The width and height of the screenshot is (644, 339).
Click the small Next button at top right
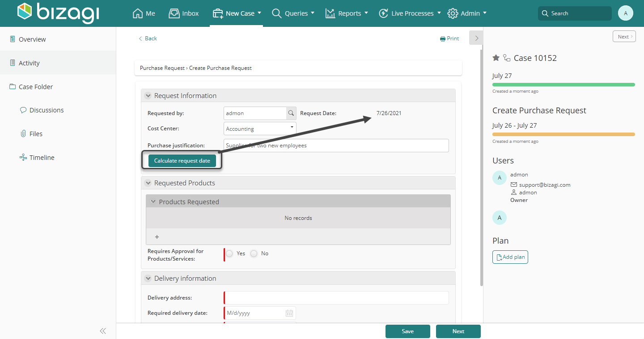pos(624,37)
